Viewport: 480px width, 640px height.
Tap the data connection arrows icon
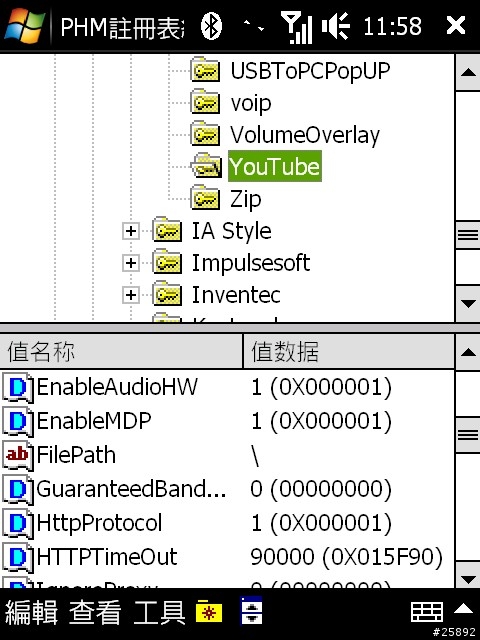[254, 26]
